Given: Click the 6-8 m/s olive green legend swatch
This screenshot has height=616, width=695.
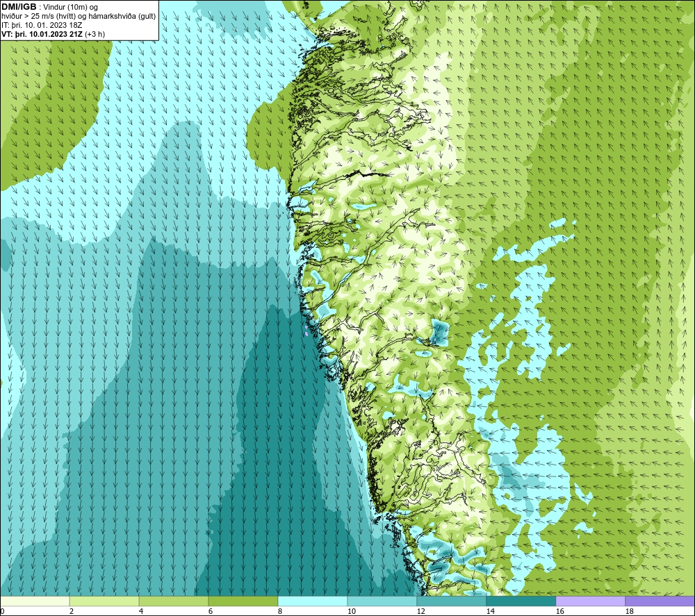Looking at the screenshot, I should pyautogui.click(x=243, y=601).
